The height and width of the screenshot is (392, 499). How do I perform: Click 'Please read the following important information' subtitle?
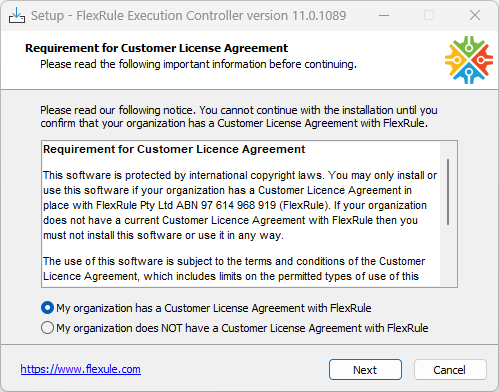198,64
